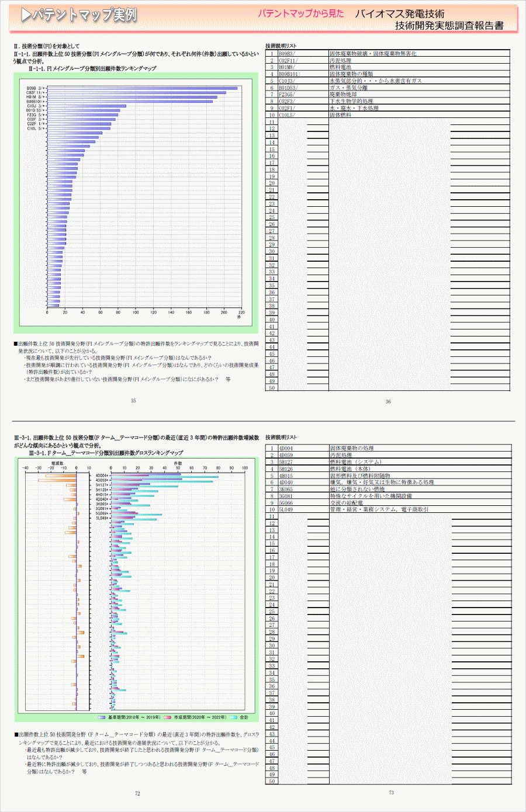
Task: Click the pink パテントマップから見た text
Action: [x=301, y=13]
